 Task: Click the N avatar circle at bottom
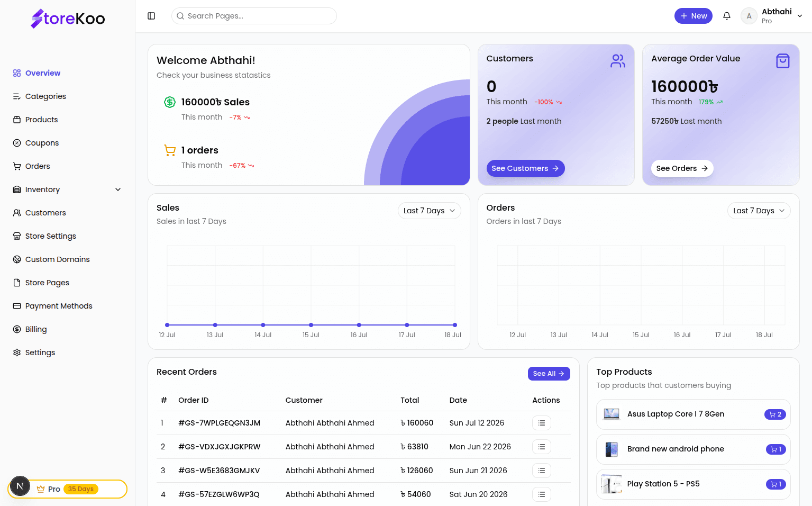tap(20, 486)
